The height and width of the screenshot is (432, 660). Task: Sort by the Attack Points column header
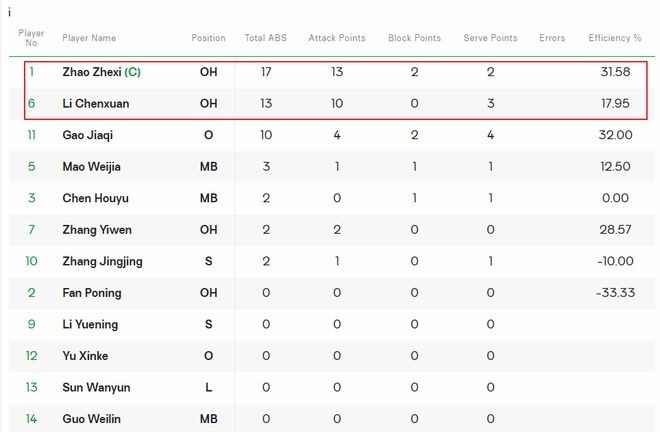point(337,38)
